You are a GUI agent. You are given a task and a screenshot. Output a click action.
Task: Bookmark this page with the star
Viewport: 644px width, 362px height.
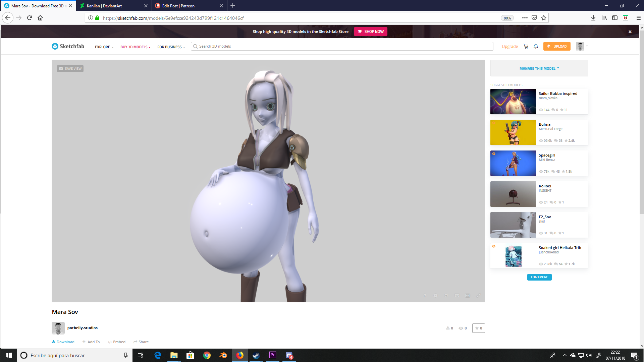(544, 18)
